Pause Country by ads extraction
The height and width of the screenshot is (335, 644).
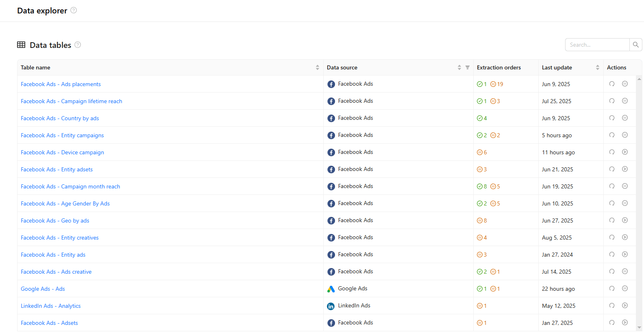[x=625, y=118]
